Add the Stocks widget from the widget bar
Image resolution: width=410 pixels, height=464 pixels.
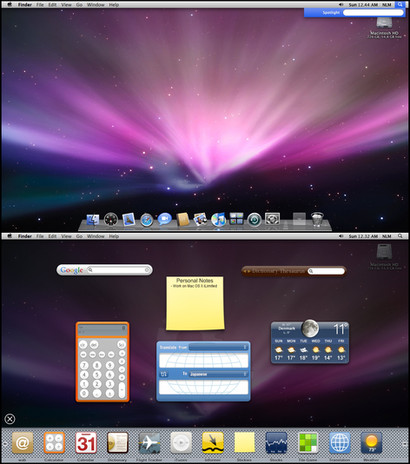[x=276, y=443]
